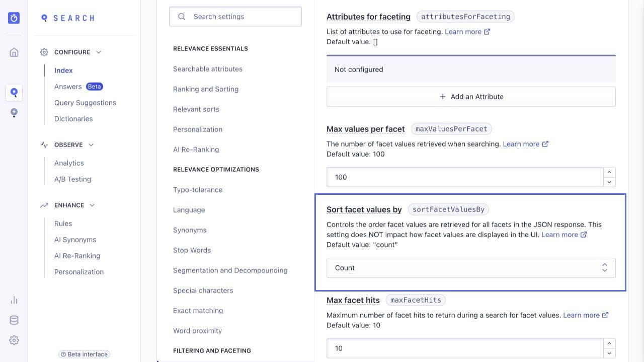Open external link icon beside maxFacetHits Learn more

point(605,315)
